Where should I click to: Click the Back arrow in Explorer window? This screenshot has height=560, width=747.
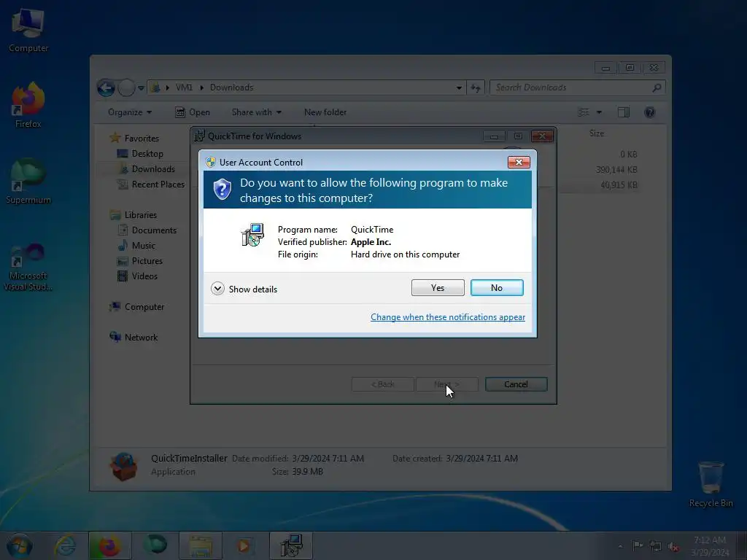(106, 87)
